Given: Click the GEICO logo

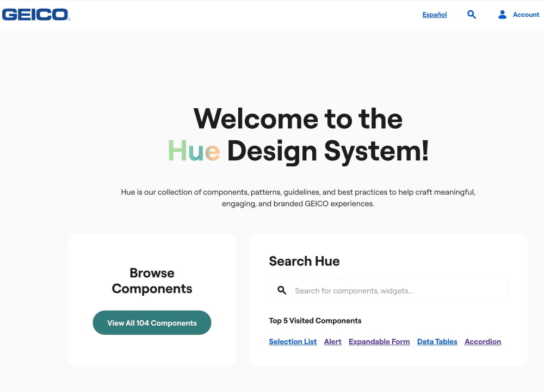Looking at the screenshot, I should point(36,15).
